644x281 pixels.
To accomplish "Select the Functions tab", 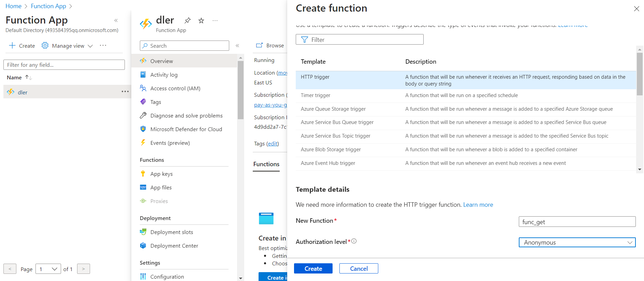I will [x=266, y=164].
